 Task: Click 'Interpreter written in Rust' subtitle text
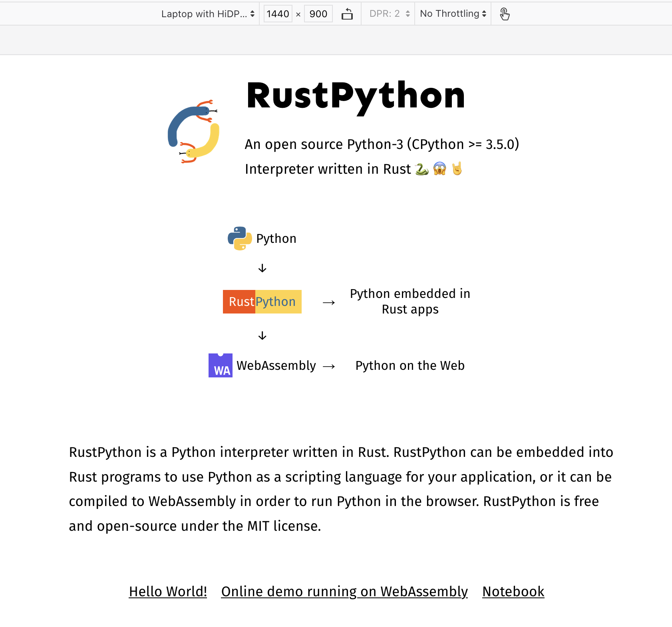328,169
